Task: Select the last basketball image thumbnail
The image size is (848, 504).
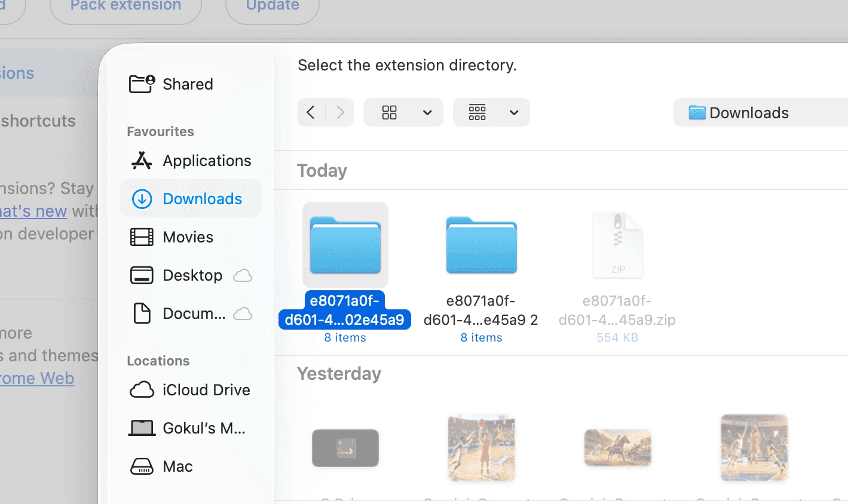Action: (754, 448)
